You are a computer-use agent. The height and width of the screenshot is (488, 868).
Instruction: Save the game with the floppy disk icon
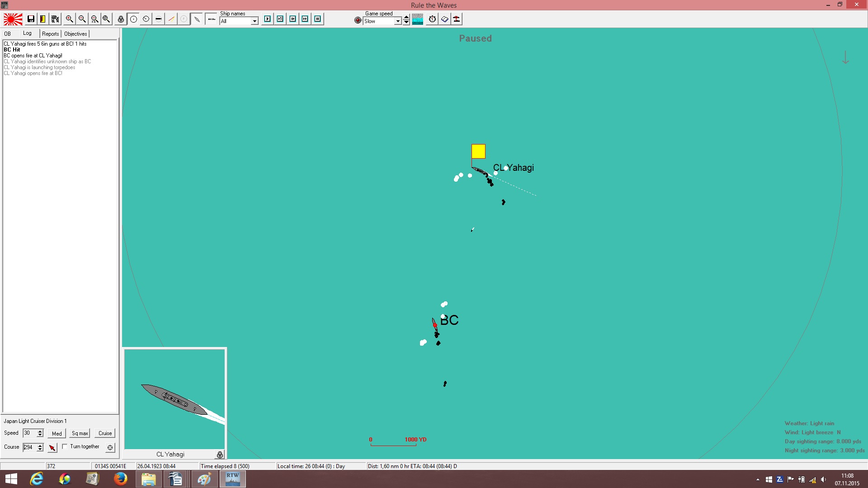tap(31, 19)
